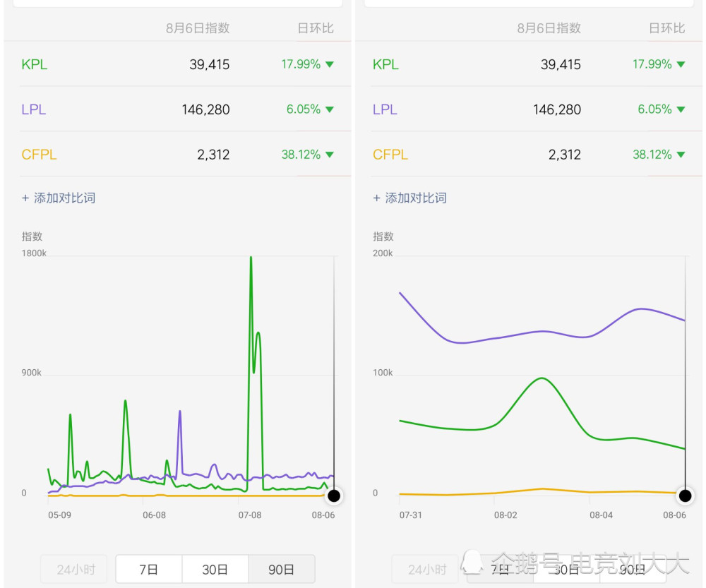Click the 100k axis label

383,373
